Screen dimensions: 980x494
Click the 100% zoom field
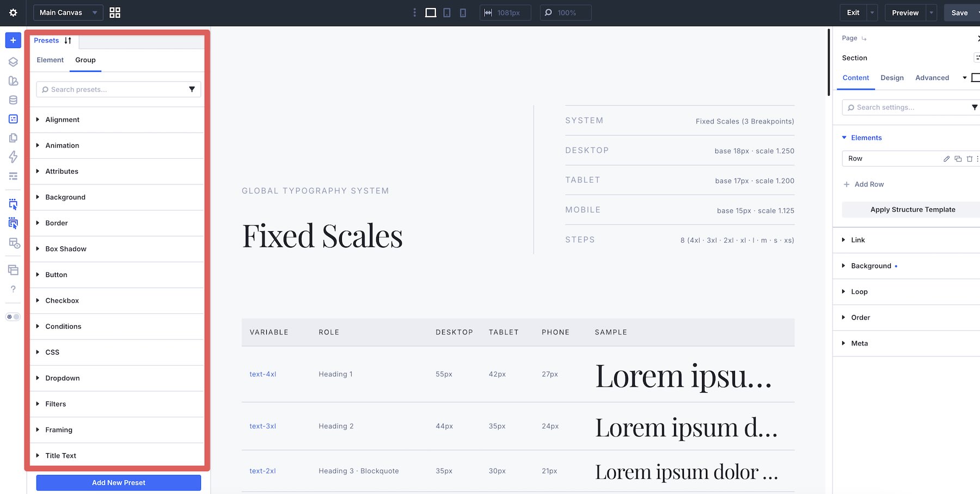click(566, 13)
